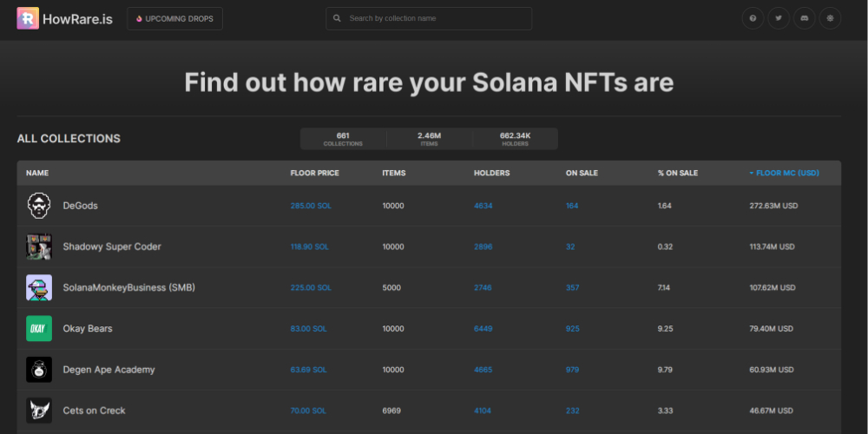Open the Okay Bears name link
The width and height of the screenshot is (868, 434).
pyautogui.click(x=88, y=328)
